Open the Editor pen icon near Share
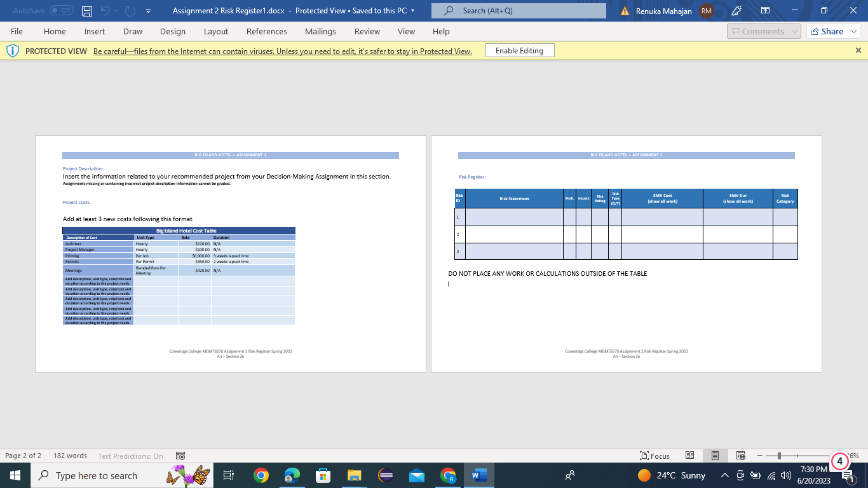This screenshot has width=868, height=488. point(736,10)
